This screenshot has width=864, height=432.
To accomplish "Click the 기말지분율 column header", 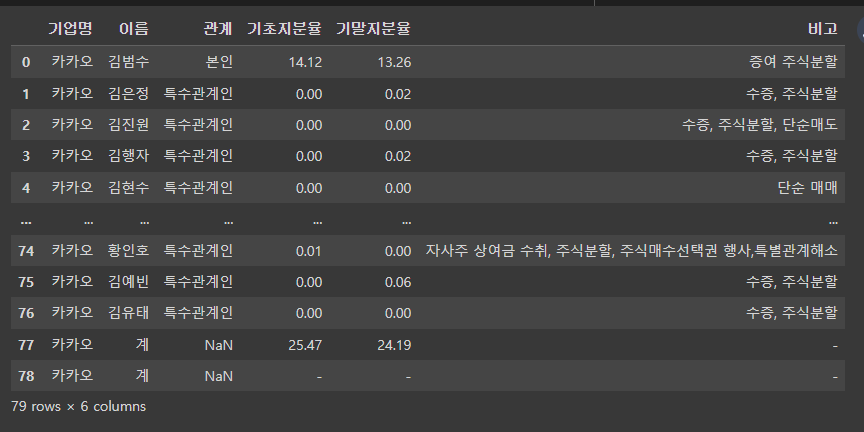I will coord(373,29).
